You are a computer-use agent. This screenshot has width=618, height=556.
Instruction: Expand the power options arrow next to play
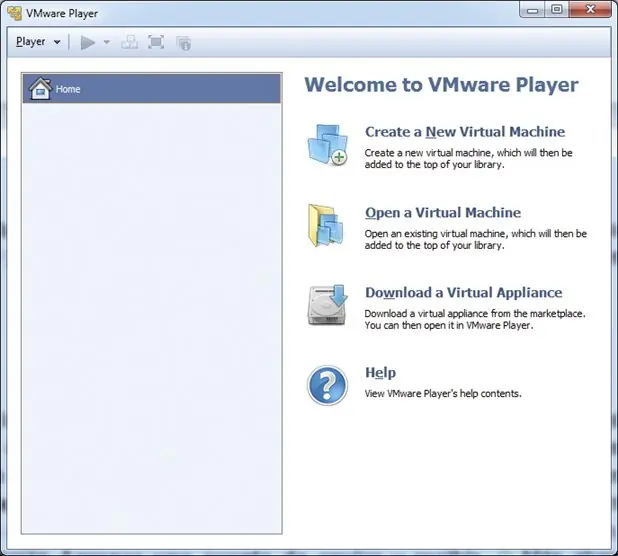[106, 42]
